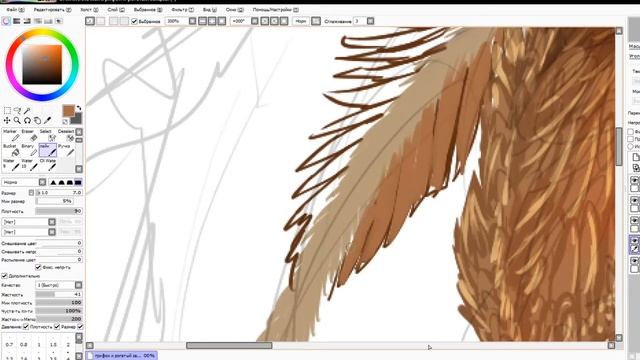The height and width of the screenshot is (360, 640).
Task: Open the Размер multiplier dropdown
Action: pyautogui.click(x=31, y=193)
